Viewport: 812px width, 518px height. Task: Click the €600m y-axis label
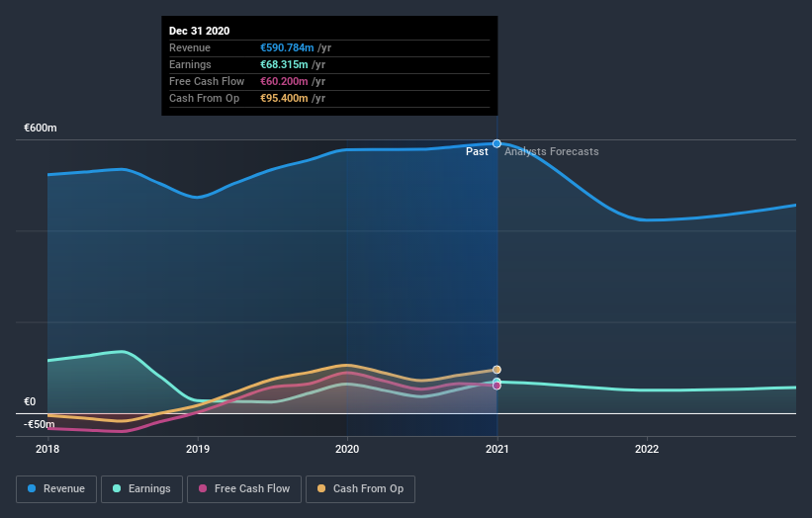pyautogui.click(x=41, y=128)
